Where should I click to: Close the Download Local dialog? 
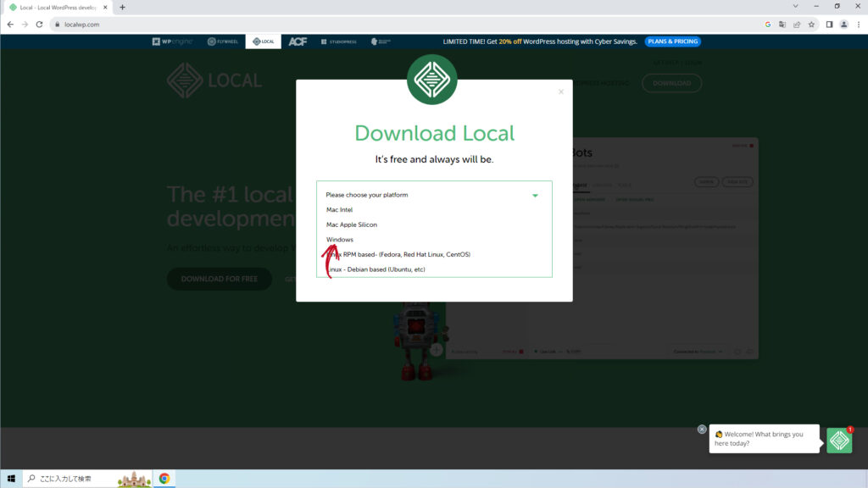click(561, 91)
